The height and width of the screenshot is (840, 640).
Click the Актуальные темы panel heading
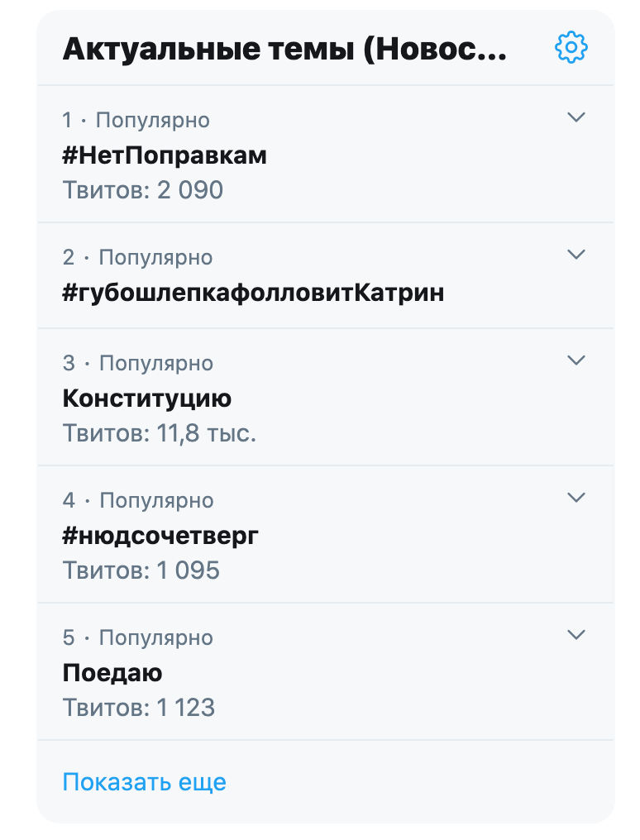point(284,50)
